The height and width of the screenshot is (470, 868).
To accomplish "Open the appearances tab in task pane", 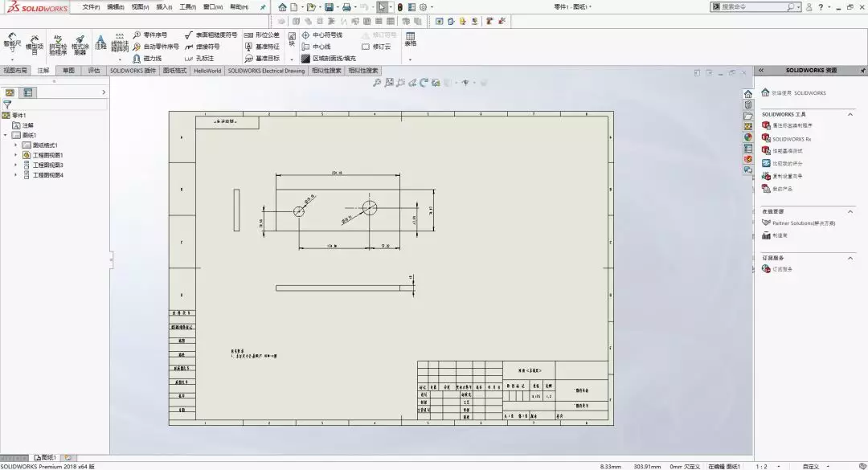I will pyautogui.click(x=748, y=137).
